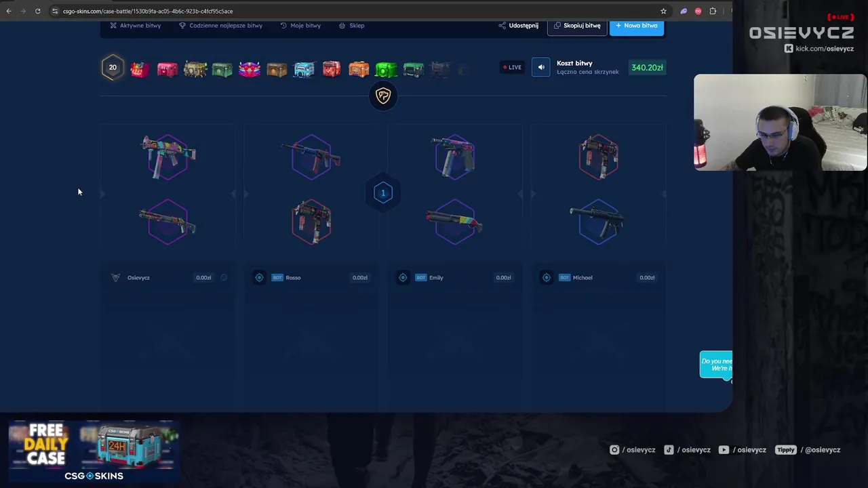Open the chat support bubble
Screen dimensions: 868x488
(717, 365)
